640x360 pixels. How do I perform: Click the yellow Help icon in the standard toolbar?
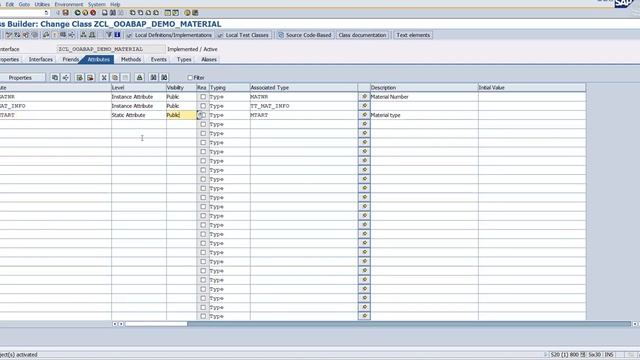(187, 13)
